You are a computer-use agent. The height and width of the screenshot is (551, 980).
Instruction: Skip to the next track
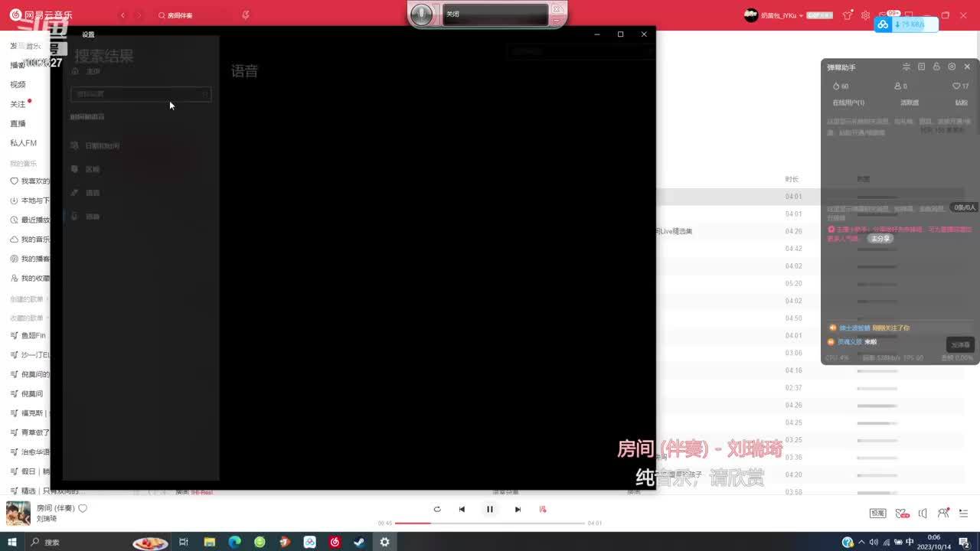pos(518,509)
